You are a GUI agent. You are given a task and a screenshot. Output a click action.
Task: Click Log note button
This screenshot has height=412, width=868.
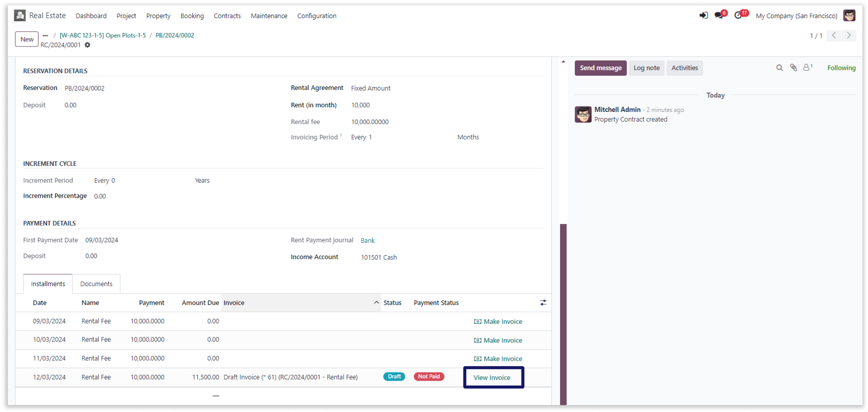646,68
